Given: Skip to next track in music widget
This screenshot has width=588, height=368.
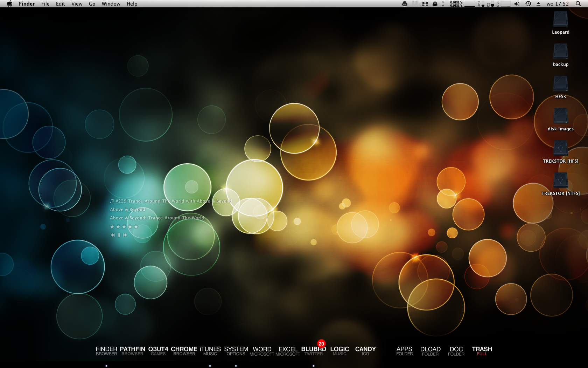Looking at the screenshot, I should 125,235.
